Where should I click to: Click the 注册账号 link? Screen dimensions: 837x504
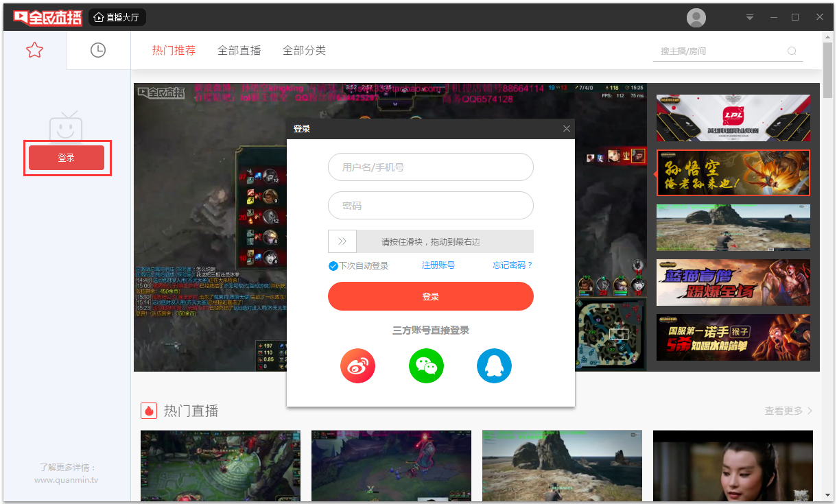438,265
